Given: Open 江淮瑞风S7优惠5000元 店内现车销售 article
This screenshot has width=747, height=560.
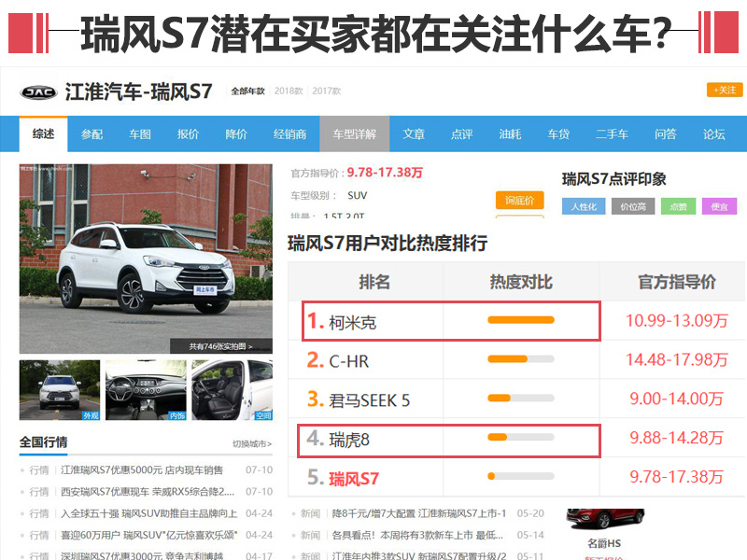Looking at the screenshot, I should (x=142, y=470).
